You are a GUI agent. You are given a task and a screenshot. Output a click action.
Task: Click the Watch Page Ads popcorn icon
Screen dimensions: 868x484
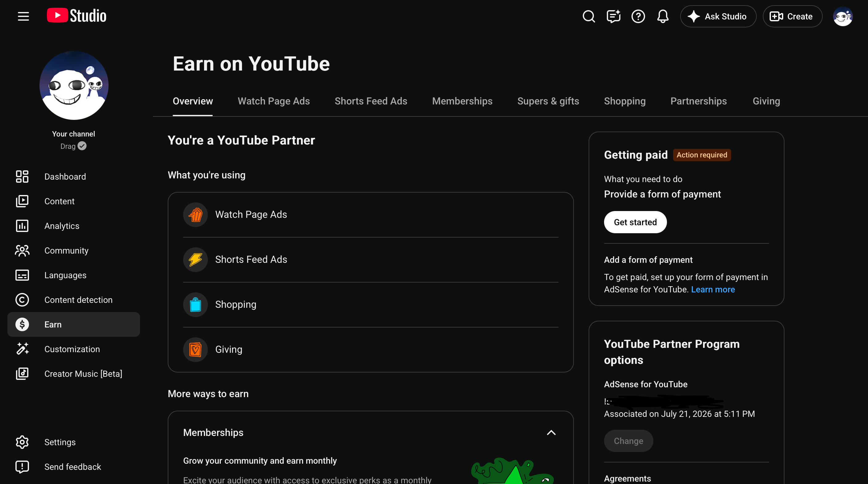(x=195, y=215)
